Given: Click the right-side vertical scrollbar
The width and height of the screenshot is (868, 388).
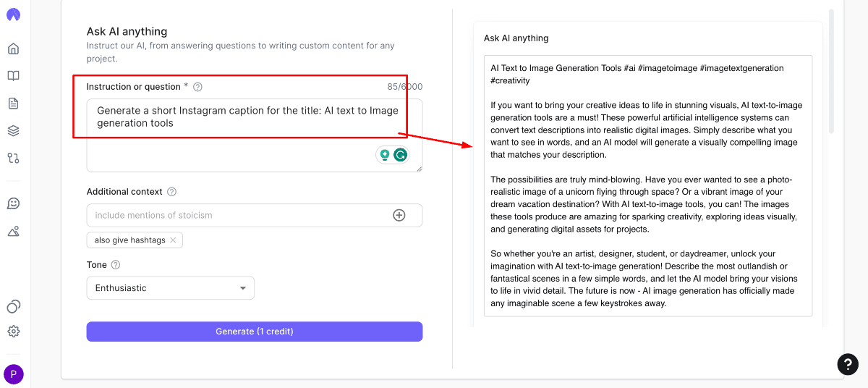Looking at the screenshot, I should (831, 72).
